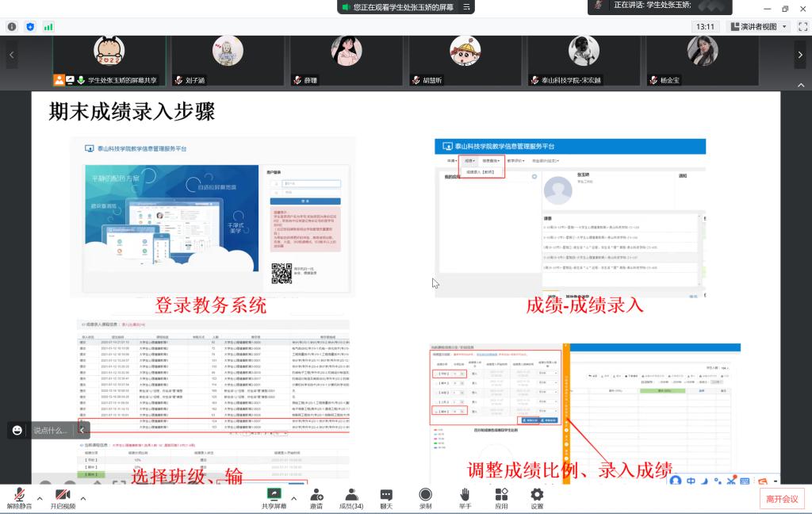This screenshot has width=812, height=514.
Task: Click the caption 调整成绩比例、录入成绩
Action: pyautogui.click(x=569, y=470)
